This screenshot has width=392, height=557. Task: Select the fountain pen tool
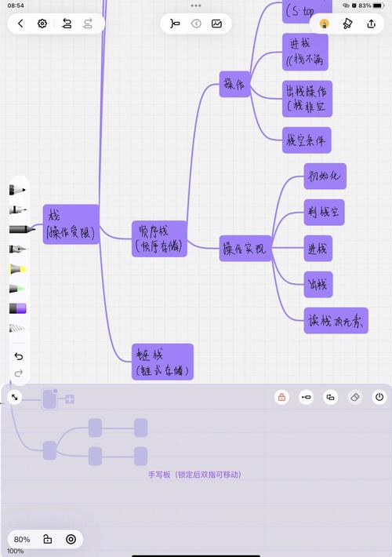tap(17, 249)
